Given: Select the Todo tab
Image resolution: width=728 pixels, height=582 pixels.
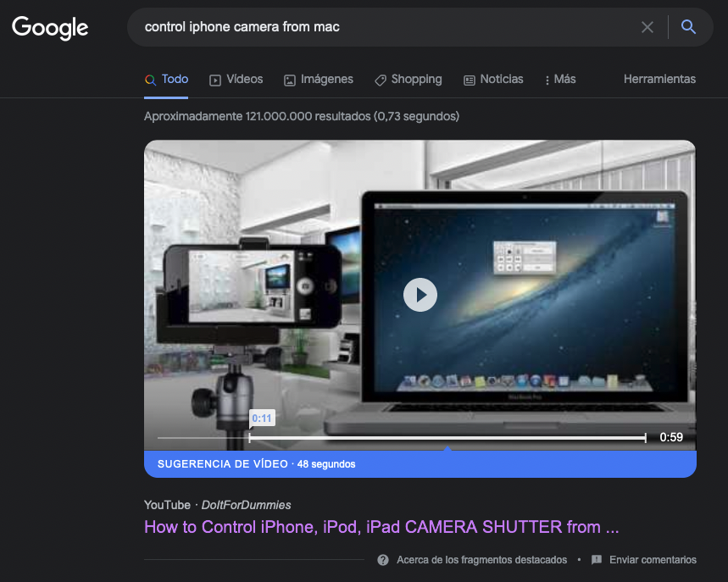Looking at the screenshot, I should (x=166, y=80).
